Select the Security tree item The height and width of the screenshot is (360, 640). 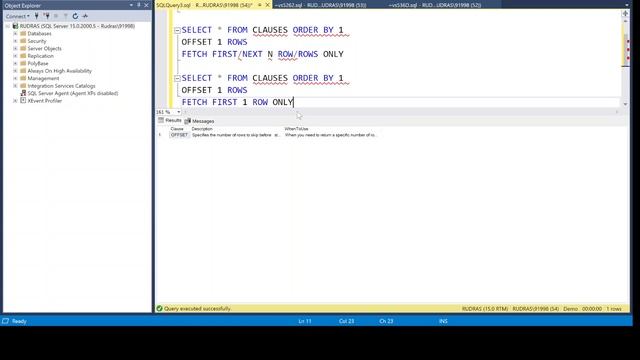[x=37, y=41]
